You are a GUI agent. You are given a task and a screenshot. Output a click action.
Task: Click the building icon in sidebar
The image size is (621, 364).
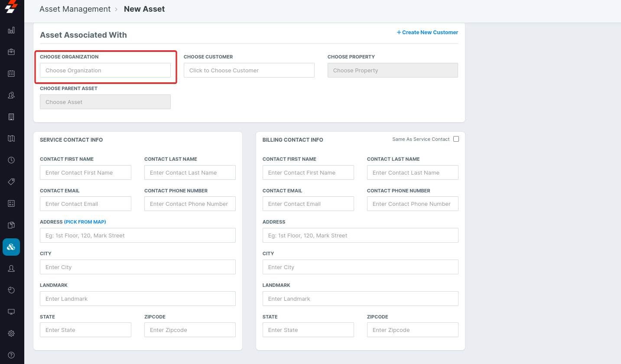point(11,117)
